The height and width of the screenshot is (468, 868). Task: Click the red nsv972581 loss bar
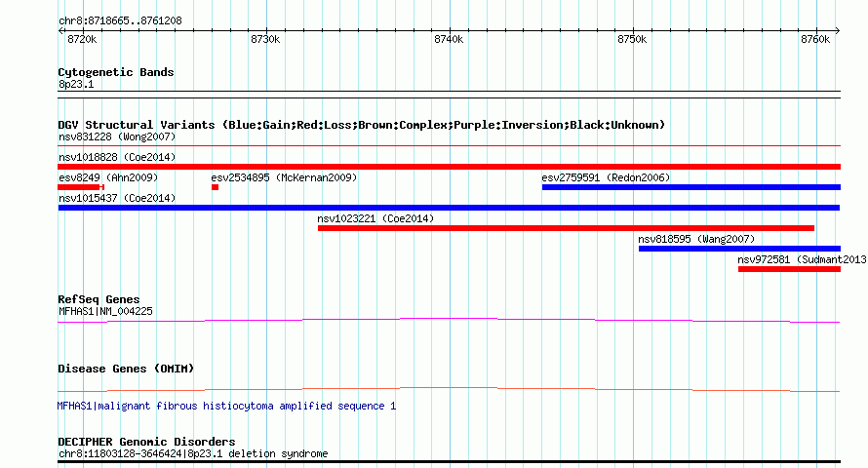(789, 269)
